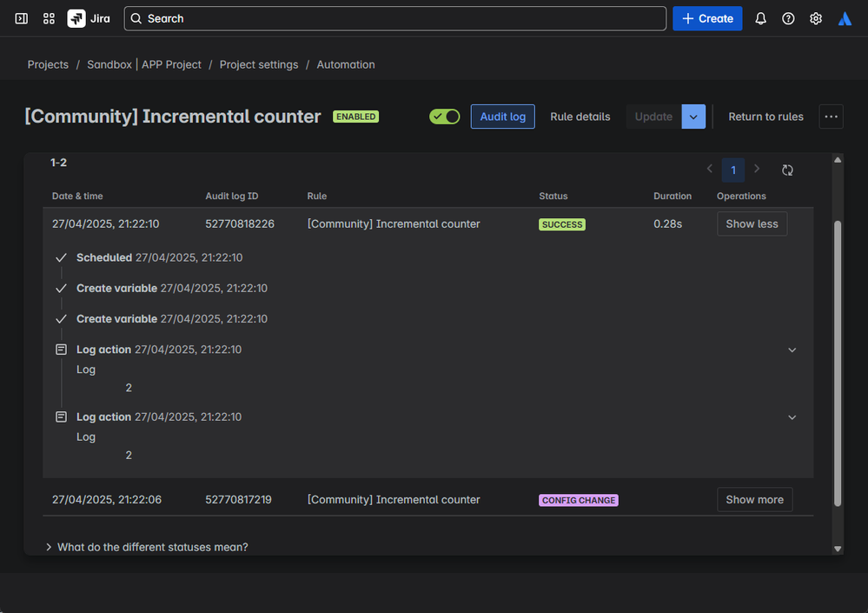Open the help question mark icon
The height and width of the screenshot is (613, 868).
[788, 19]
